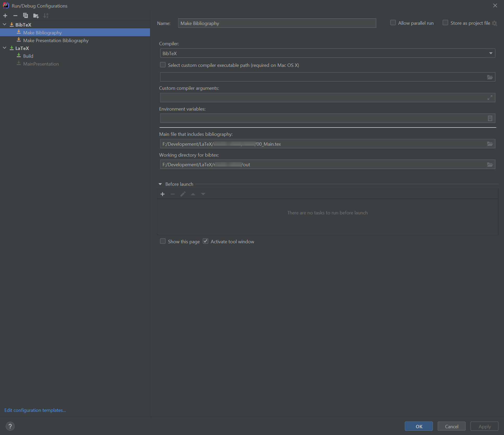Apply the configuration changes
The image size is (504, 435).
point(484,426)
